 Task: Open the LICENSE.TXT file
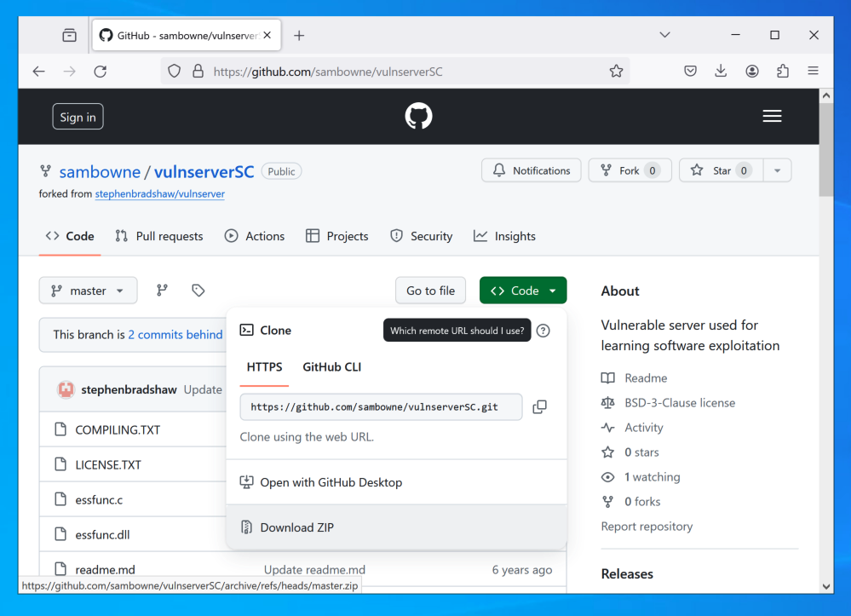[108, 464]
